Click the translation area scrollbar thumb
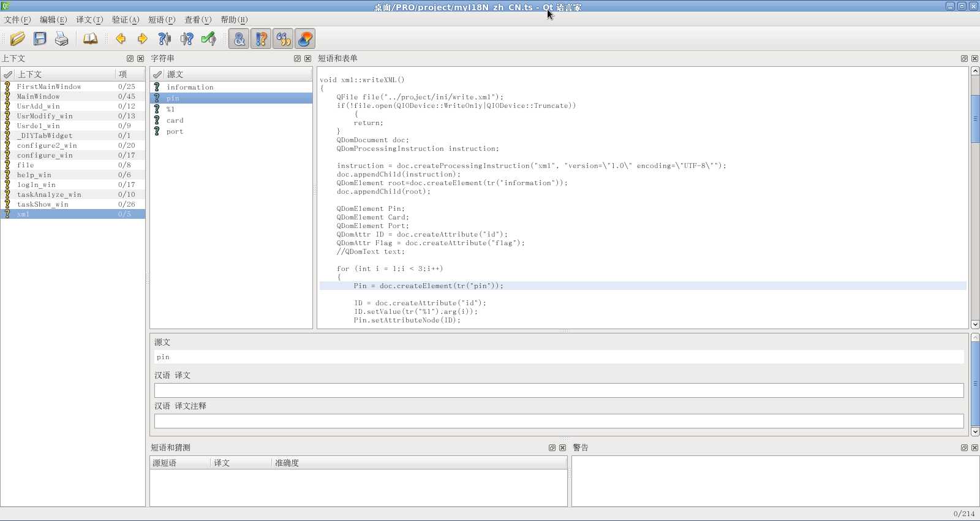The width and height of the screenshot is (980, 521). click(x=975, y=384)
